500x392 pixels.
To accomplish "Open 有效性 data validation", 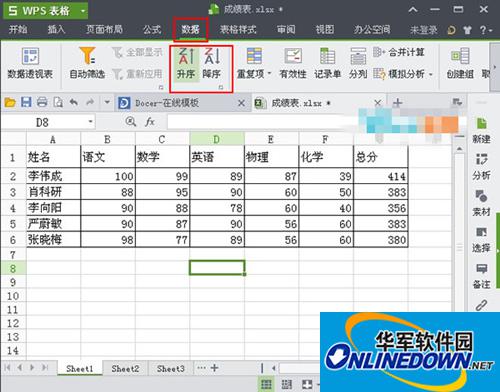I will click(x=293, y=63).
